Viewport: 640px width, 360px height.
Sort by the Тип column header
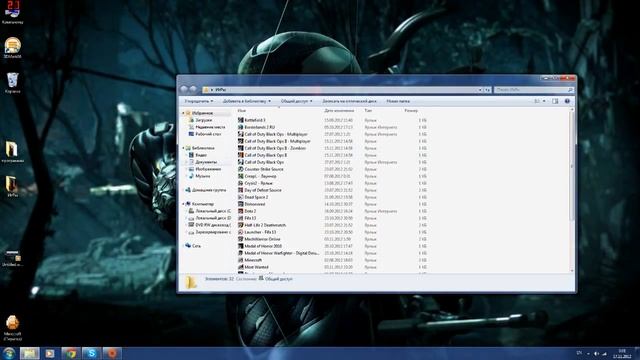(368, 111)
